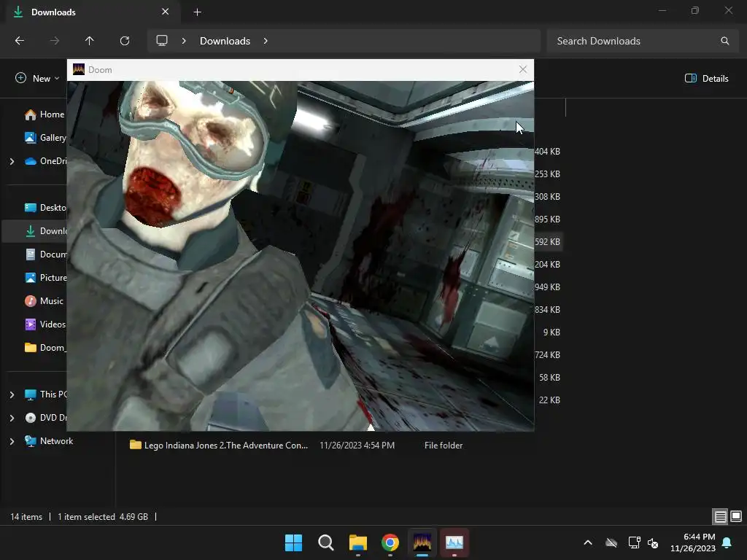Open Home in the navigation pane
Image resolution: width=747 pixels, height=560 pixels.
[45, 114]
